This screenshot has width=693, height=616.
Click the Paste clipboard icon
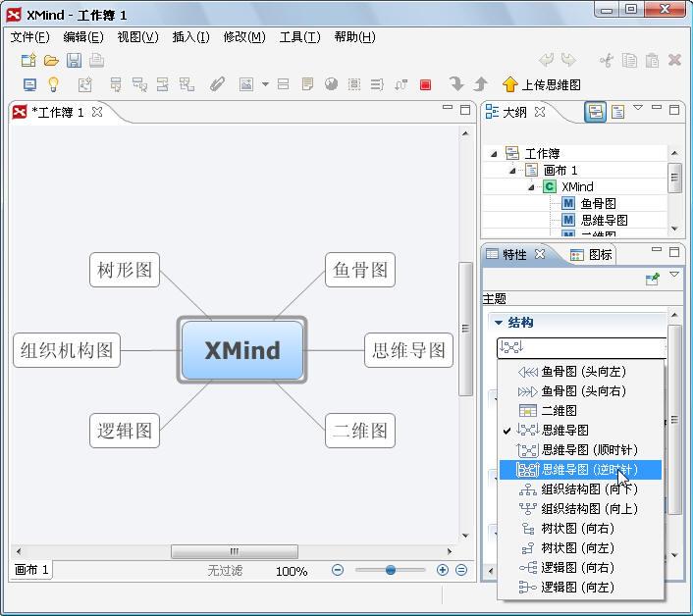pos(652,60)
